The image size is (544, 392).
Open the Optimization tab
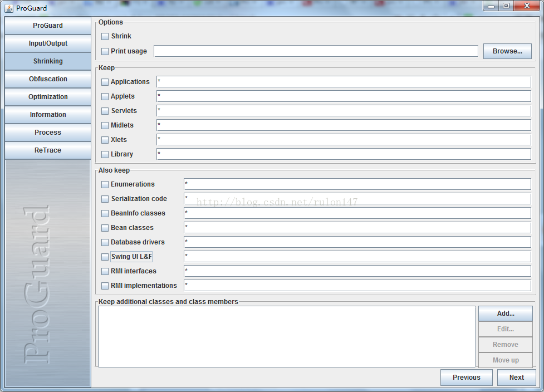pos(48,97)
